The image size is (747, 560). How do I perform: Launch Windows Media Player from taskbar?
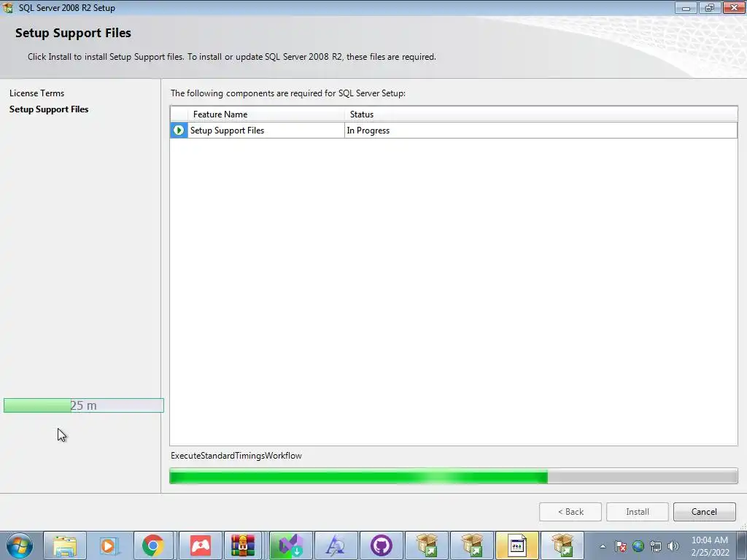[109, 545]
